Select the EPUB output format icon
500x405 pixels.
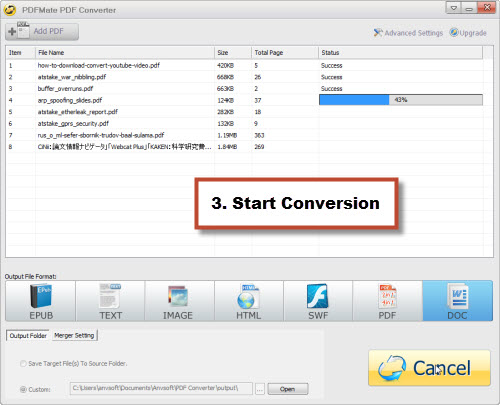(x=41, y=301)
